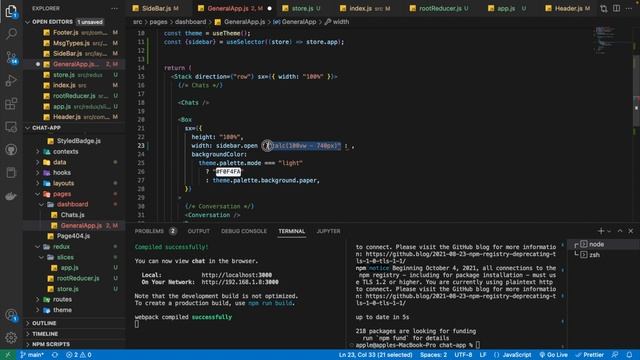The width and height of the screenshot is (640, 360).
Task: Open Source Control view with badge
Action: (x=11, y=57)
